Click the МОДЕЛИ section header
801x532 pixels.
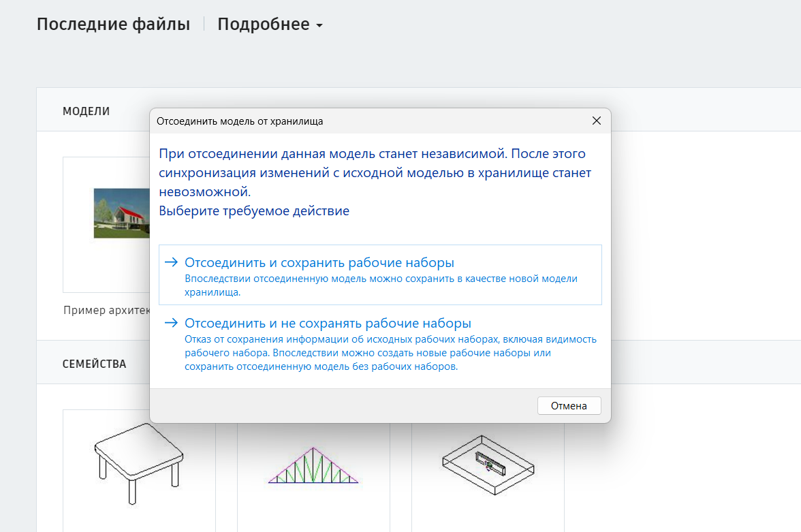[x=87, y=112]
